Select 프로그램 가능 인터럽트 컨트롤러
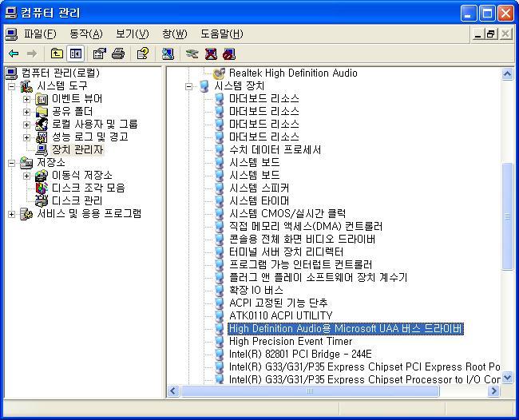Image resolution: width=519 pixels, height=420 pixels. click(x=300, y=264)
